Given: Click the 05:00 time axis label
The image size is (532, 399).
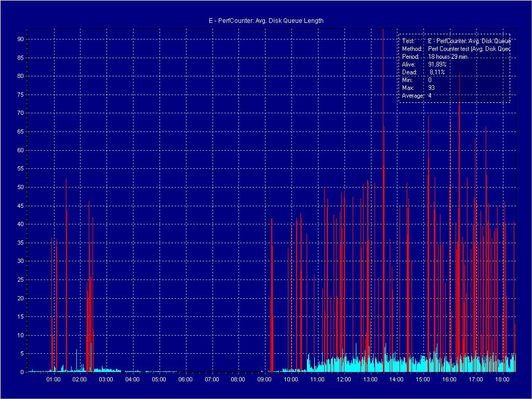Looking at the screenshot, I should click(x=159, y=380).
